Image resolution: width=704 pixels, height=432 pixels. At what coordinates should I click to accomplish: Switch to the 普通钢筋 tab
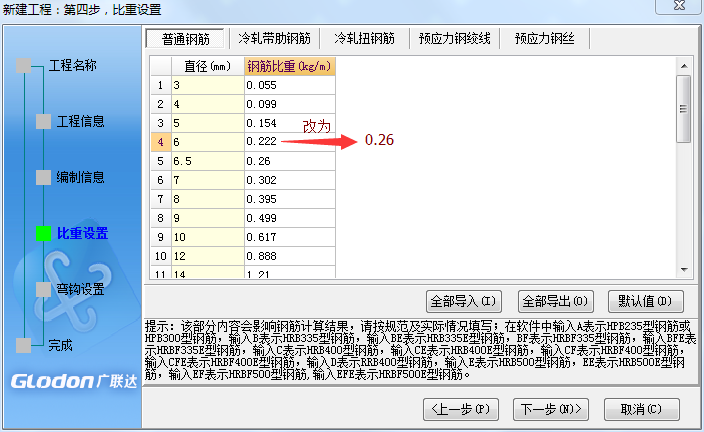(185, 39)
